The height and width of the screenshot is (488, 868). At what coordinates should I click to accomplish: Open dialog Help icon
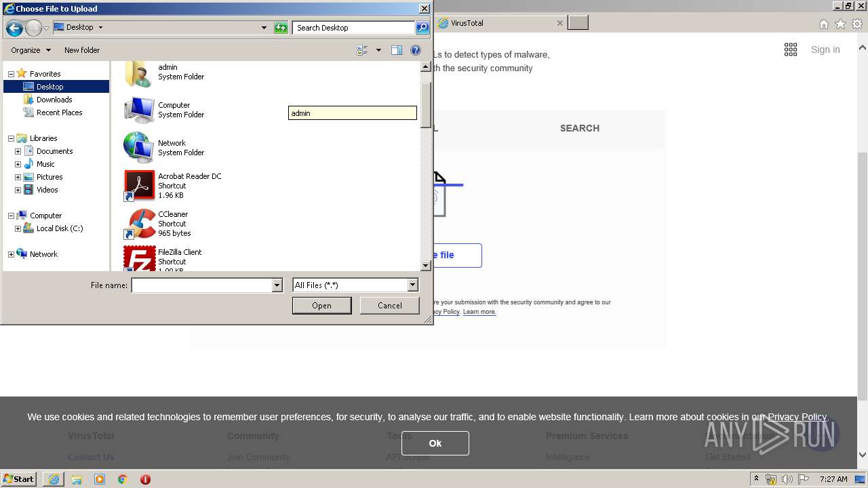(x=416, y=50)
